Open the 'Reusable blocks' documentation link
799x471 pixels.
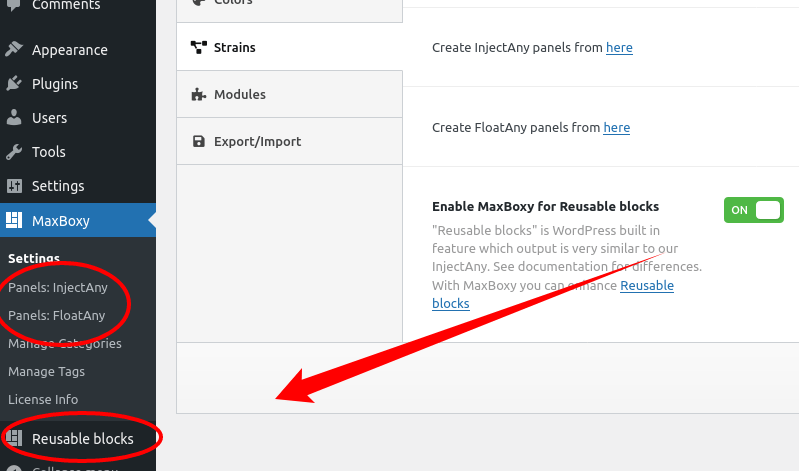pos(553,295)
